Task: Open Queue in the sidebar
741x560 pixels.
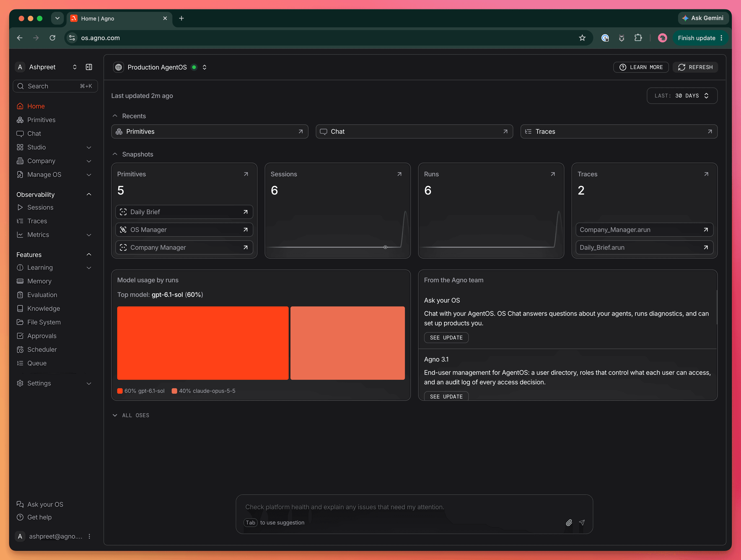Action: click(55, 364)
